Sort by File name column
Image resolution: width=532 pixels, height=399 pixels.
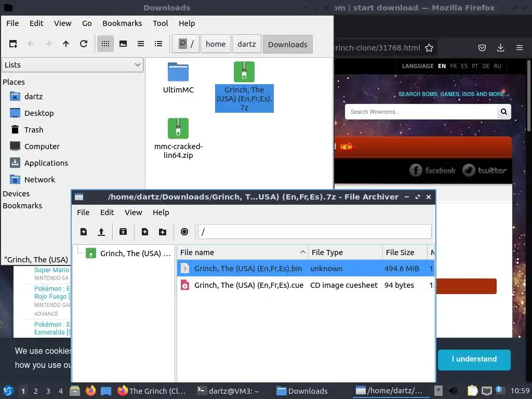click(242, 252)
